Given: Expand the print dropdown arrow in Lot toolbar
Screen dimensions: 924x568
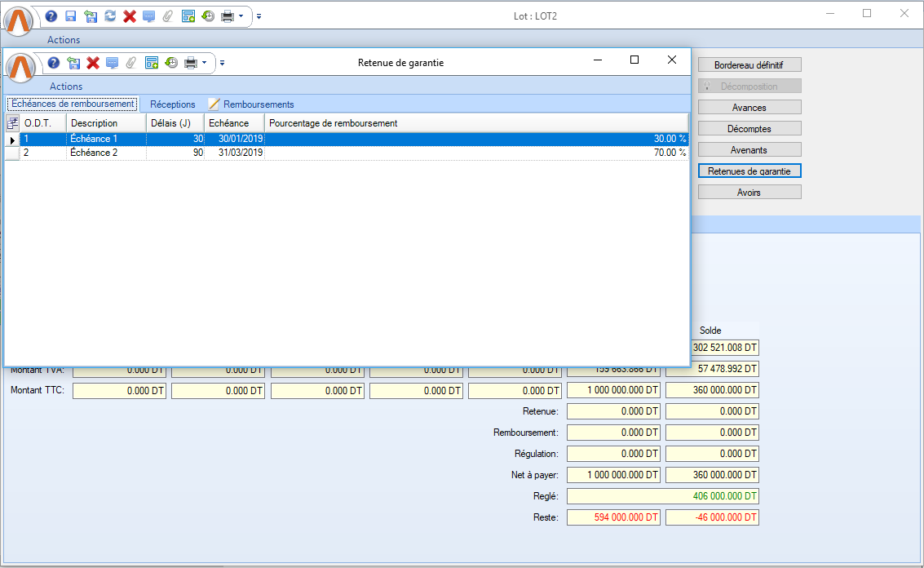Looking at the screenshot, I should click(241, 16).
